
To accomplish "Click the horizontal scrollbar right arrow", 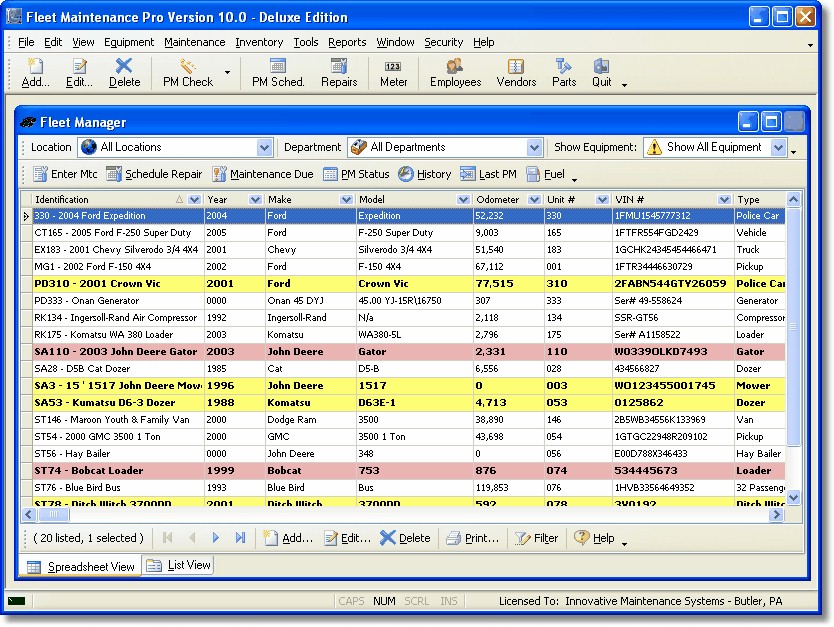I will tap(777, 514).
